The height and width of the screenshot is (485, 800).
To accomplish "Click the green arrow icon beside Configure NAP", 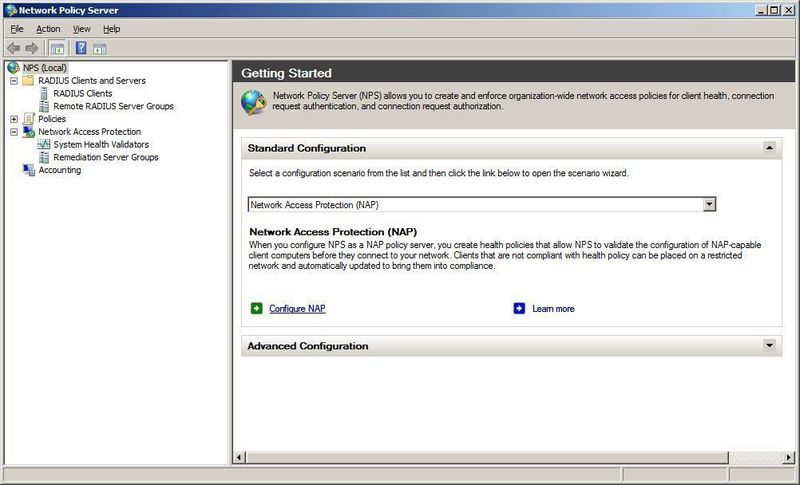I will tap(256, 309).
